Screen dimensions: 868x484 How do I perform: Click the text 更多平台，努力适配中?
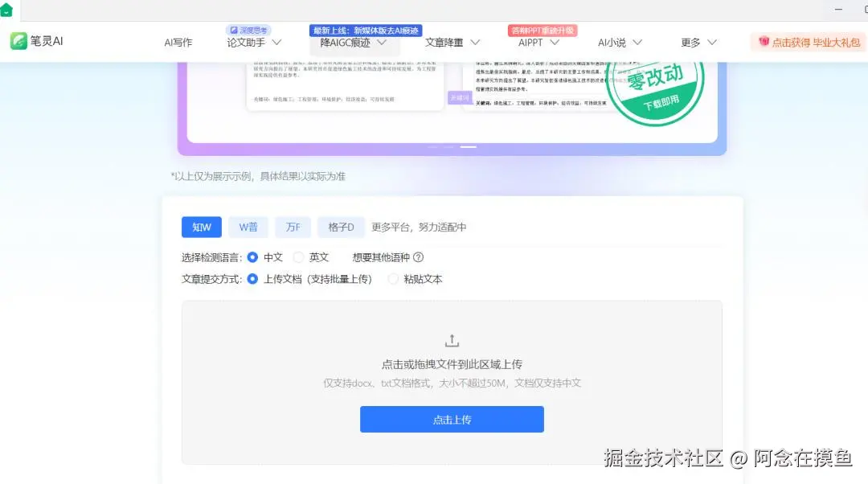(x=419, y=227)
